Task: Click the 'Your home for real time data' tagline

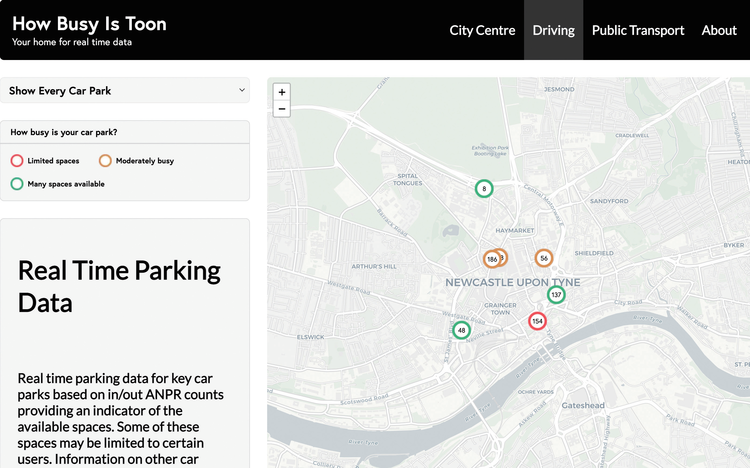Action: [x=72, y=42]
